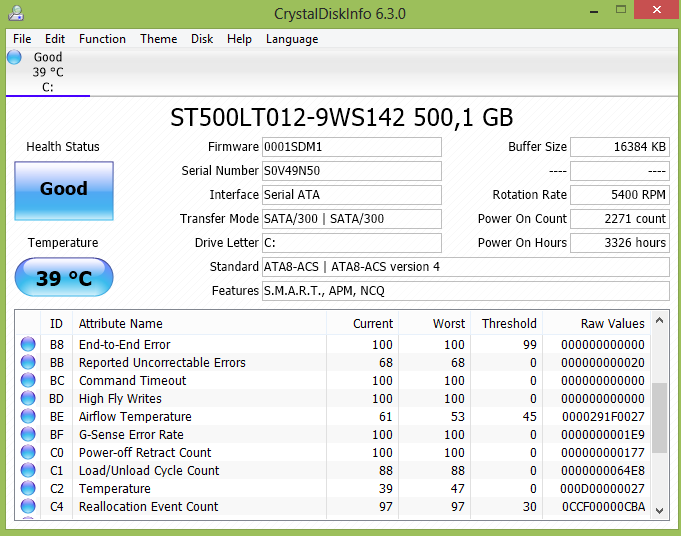Click the Worst column header
Screen dimensions: 681x536
[435, 323]
